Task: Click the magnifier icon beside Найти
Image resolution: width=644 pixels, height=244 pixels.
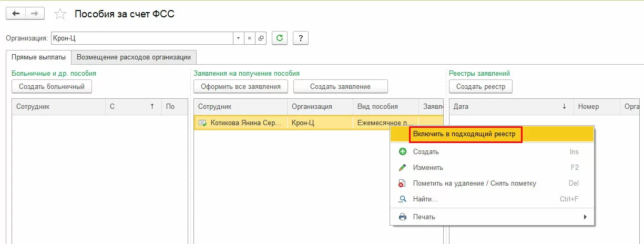Action: pos(403,199)
